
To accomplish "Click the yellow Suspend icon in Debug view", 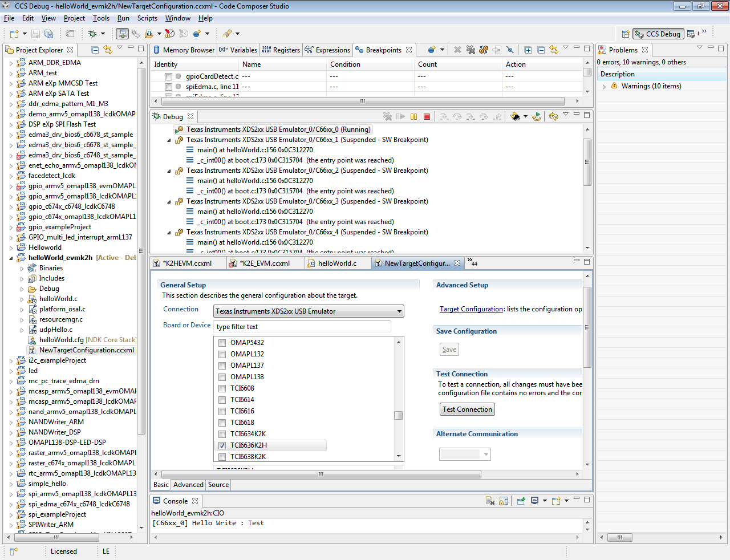I will [414, 116].
